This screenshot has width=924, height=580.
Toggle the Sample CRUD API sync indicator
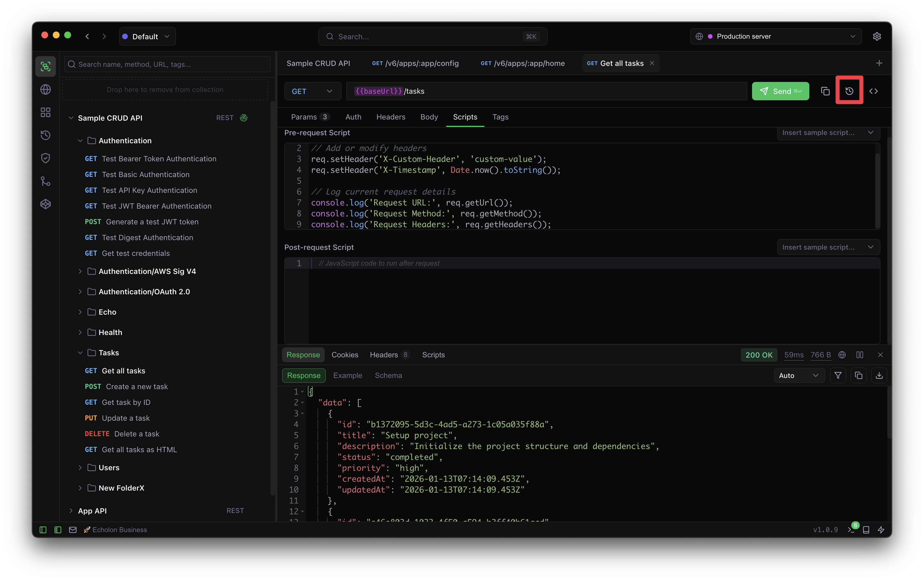pos(244,118)
